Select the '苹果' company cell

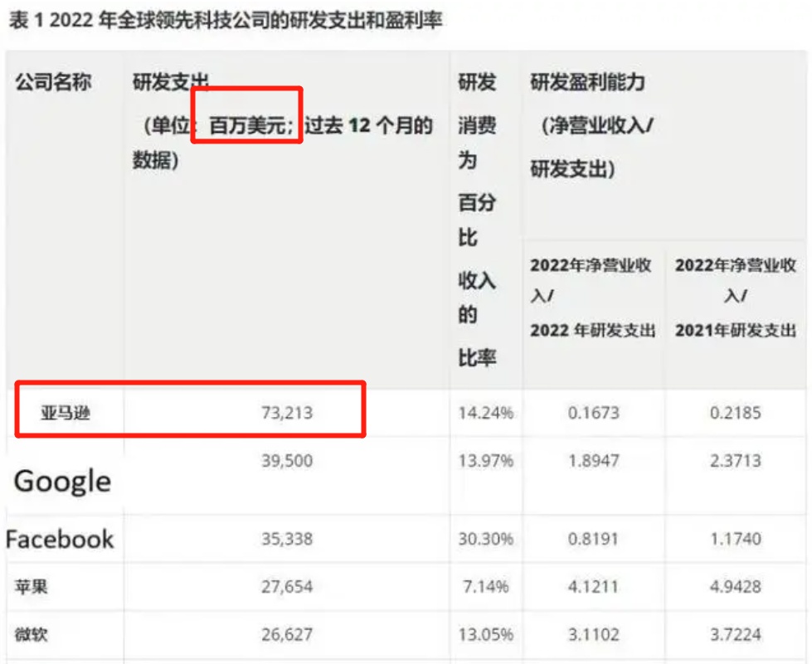tap(31, 587)
